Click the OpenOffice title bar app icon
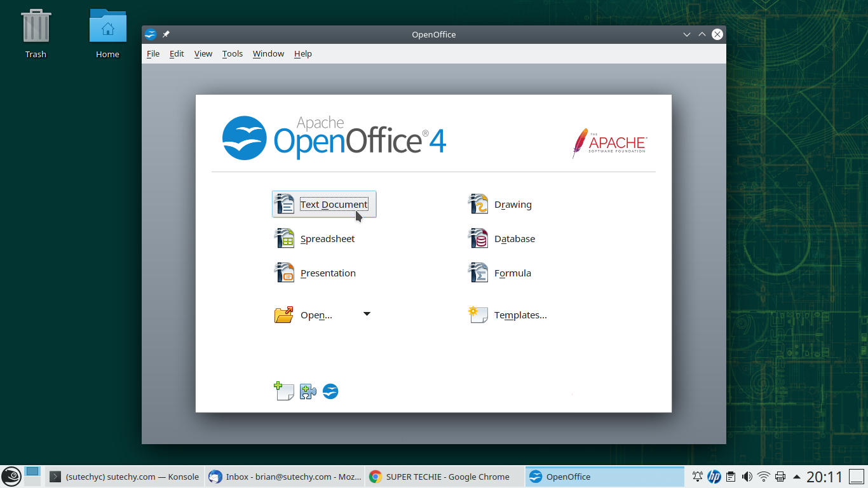 (x=151, y=34)
